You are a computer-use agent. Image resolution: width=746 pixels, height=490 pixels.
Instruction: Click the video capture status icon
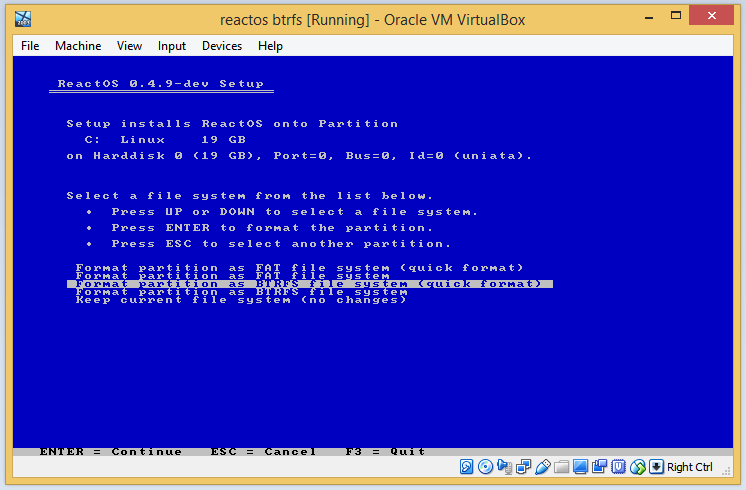[599, 467]
